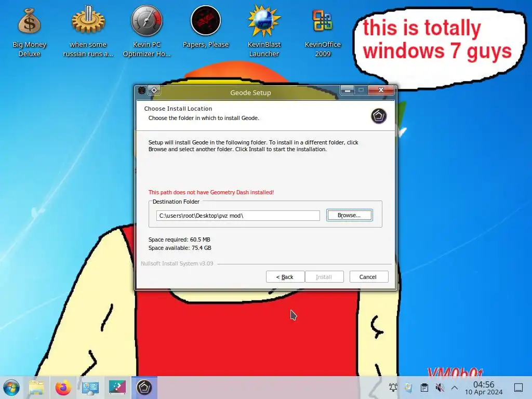
Task: Open the system settings taskbar icon
Action: (90, 388)
